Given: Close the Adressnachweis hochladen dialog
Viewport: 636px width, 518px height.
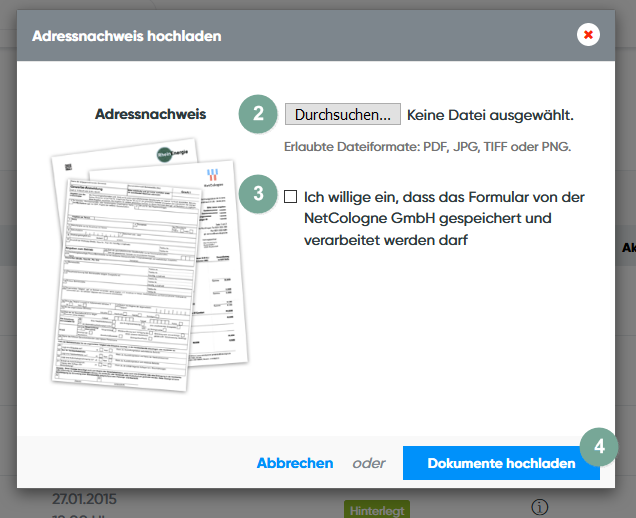Looking at the screenshot, I should [x=588, y=35].
